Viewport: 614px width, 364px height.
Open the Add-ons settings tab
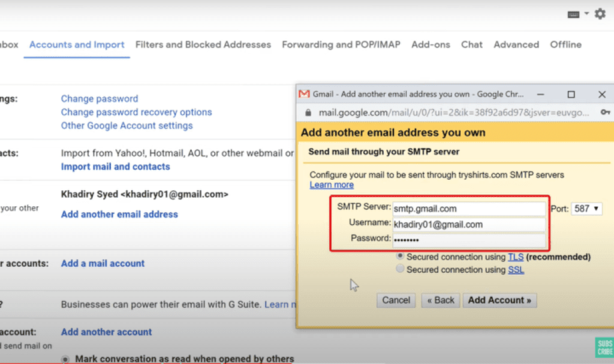430,44
